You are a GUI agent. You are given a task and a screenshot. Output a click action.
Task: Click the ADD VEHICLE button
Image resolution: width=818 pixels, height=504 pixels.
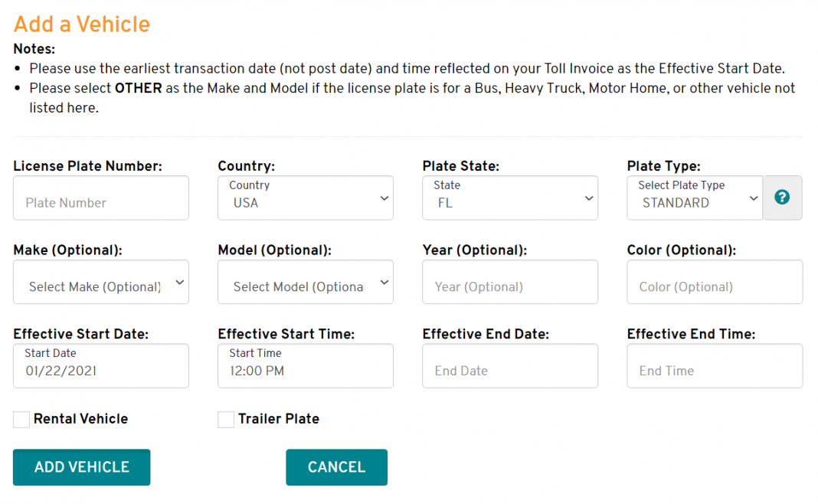81,467
